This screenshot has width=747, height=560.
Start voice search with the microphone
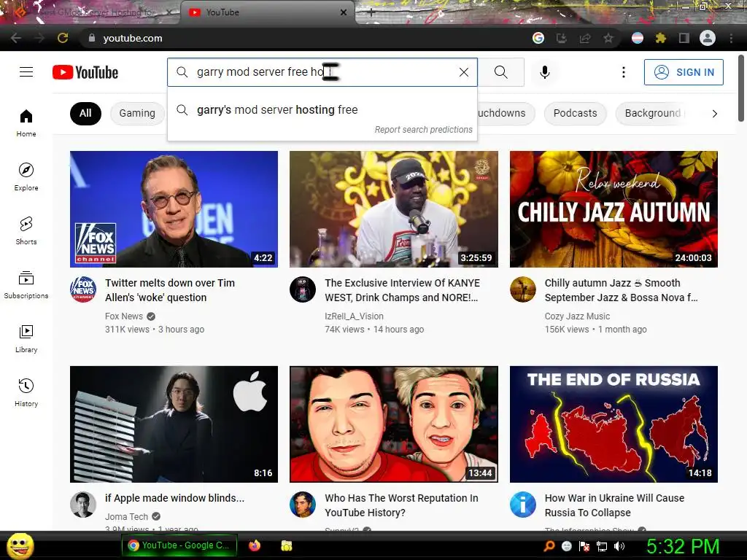coord(544,72)
